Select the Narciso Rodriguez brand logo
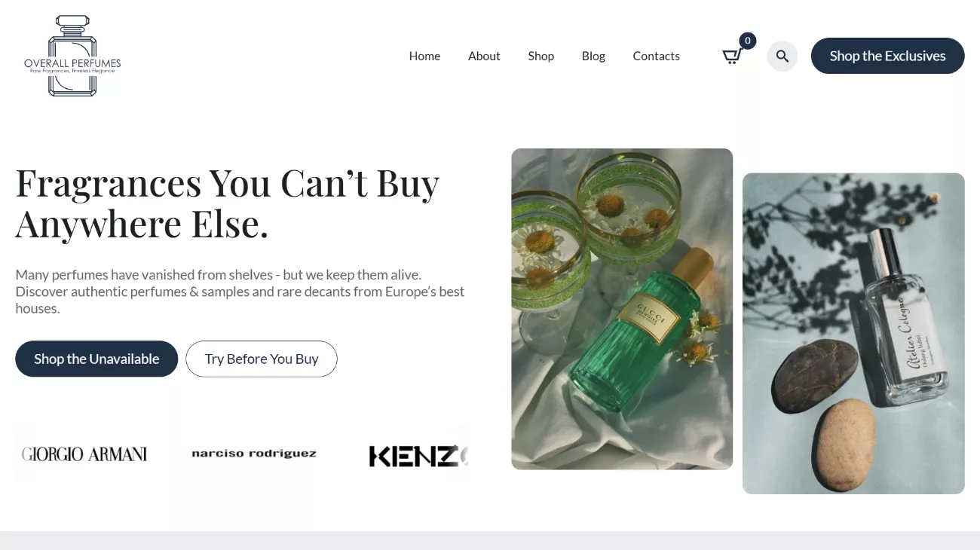 [x=254, y=454]
